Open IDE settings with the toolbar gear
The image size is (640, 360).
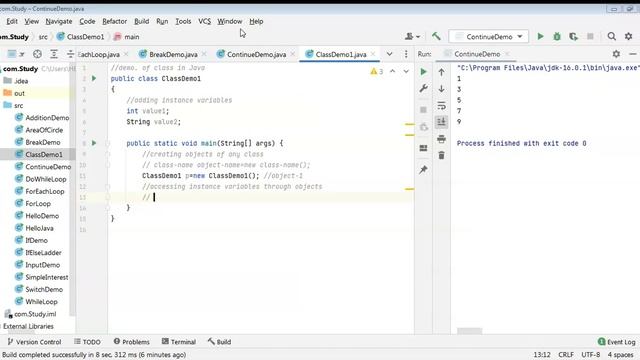coord(629,37)
